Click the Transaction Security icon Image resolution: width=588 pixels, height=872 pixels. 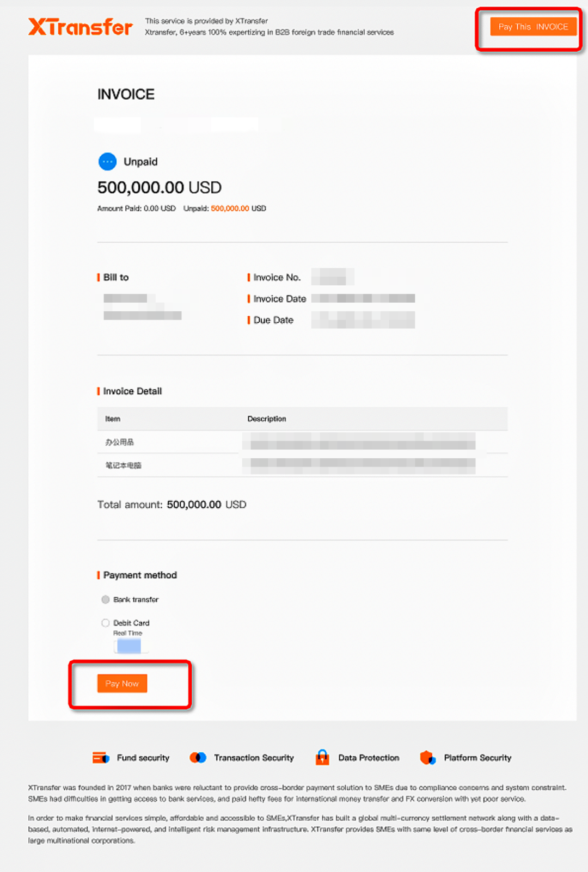click(x=198, y=758)
